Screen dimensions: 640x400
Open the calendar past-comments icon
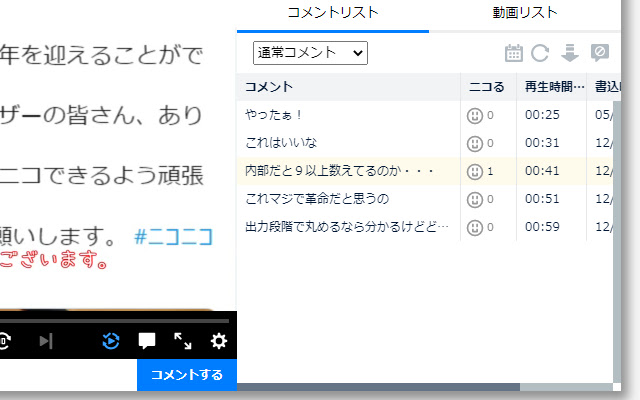513,53
